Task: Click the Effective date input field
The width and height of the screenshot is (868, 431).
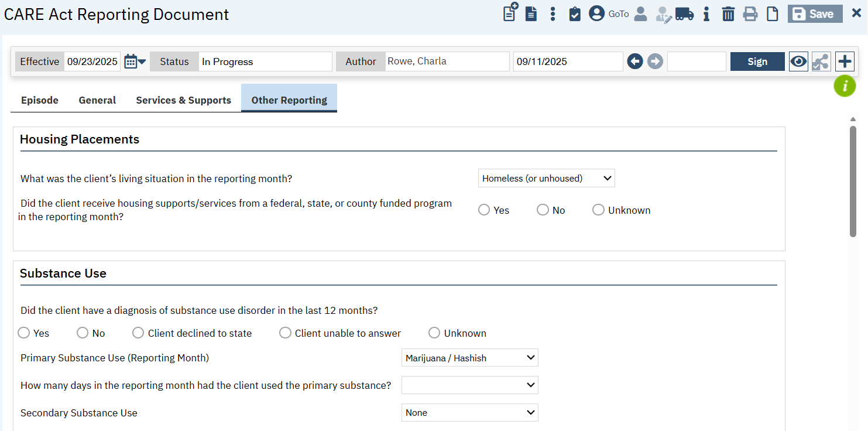Action: (x=92, y=61)
